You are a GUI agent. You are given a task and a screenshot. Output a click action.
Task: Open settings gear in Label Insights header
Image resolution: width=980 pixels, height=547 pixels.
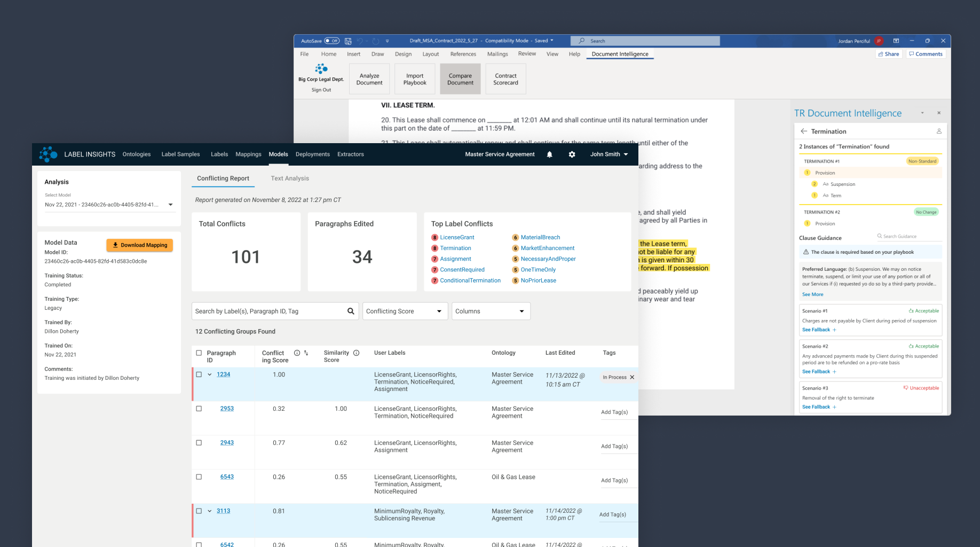(x=572, y=154)
